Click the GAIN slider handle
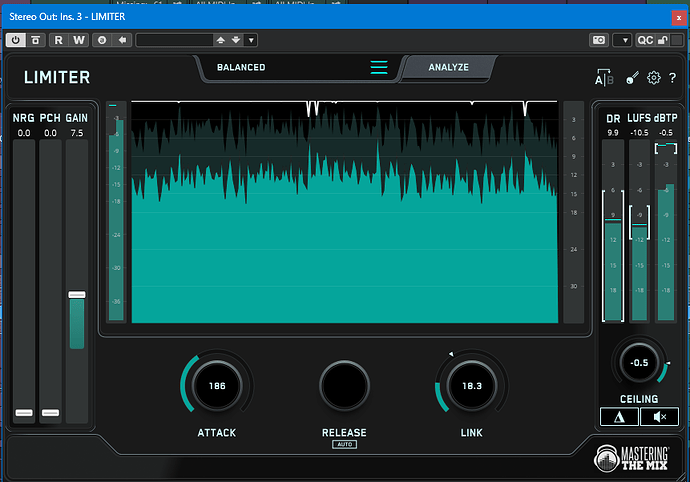 [x=77, y=294]
